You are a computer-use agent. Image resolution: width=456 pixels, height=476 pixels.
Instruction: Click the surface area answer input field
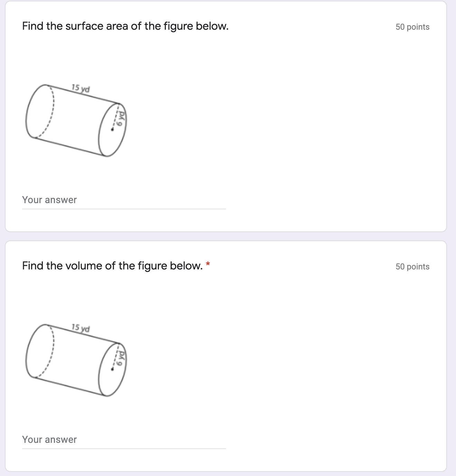[124, 200]
